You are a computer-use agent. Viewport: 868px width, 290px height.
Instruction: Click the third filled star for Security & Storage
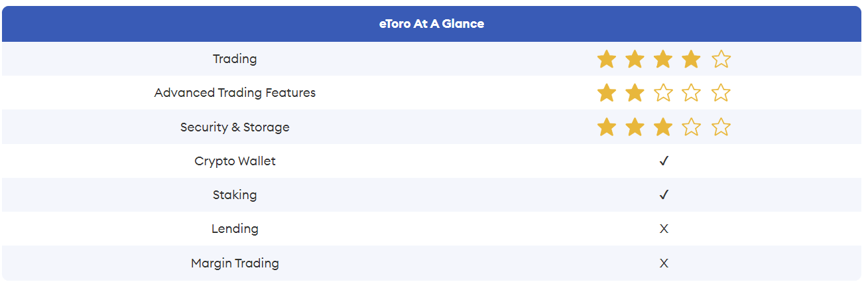[x=663, y=127]
